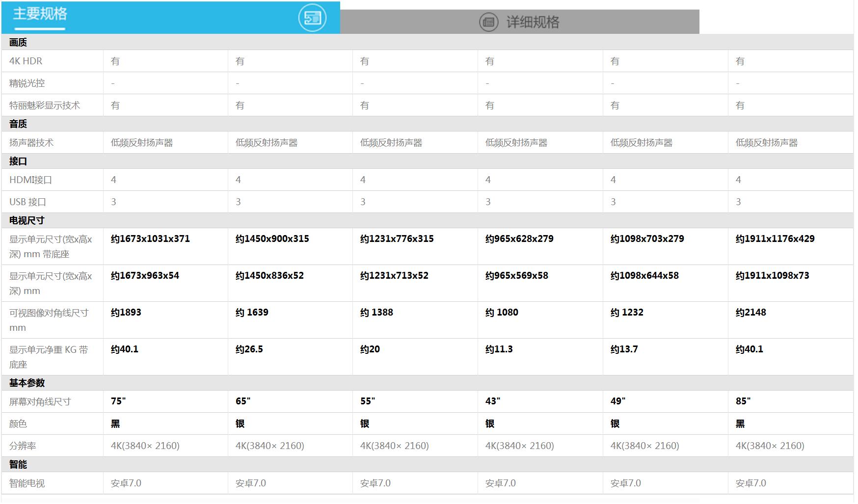Select the 约1911x1098x73 dimension cell
This screenshot has width=858, height=504.
pyautogui.click(x=772, y=276)
